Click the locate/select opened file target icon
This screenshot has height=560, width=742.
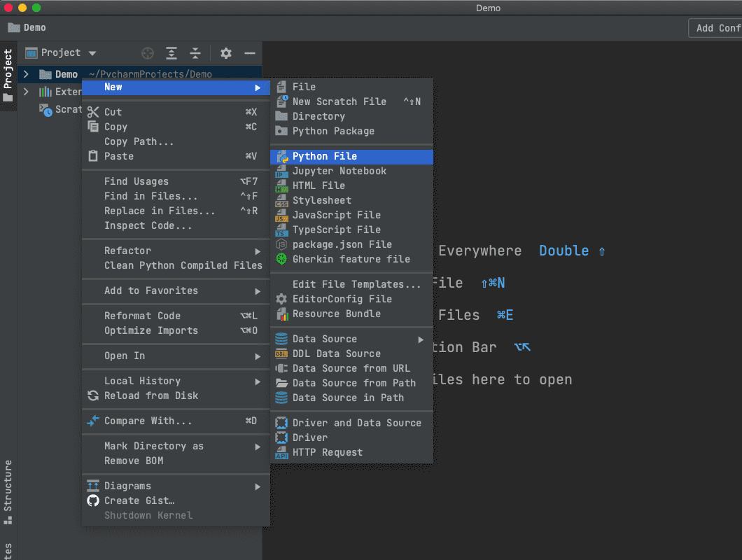[147, 53]
